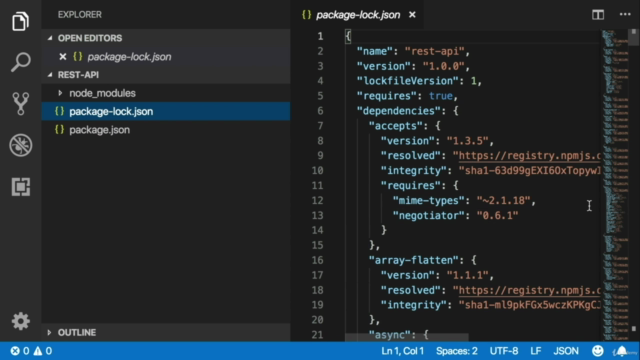
Task: Close the package-lock.json editor tab
Action: 412,15
